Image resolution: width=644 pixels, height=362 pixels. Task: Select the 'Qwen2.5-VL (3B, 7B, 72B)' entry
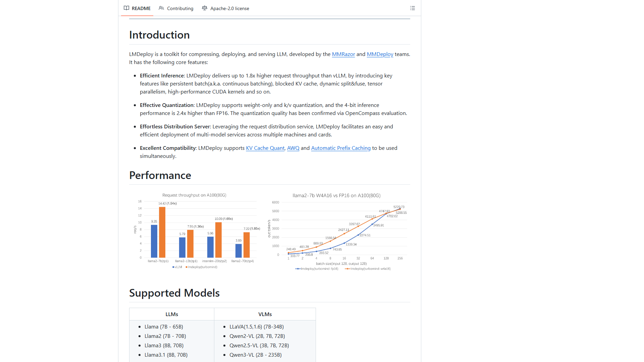click(259, 346)
